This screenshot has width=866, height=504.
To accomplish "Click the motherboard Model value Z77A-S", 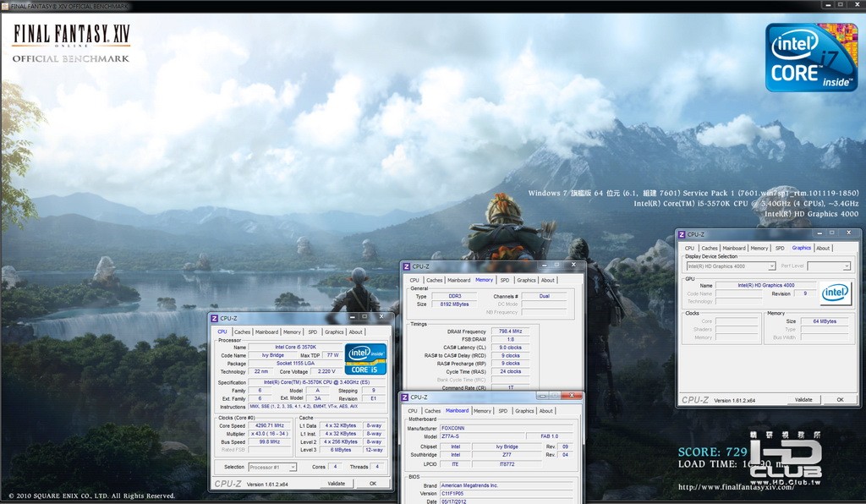I will 480,436.
